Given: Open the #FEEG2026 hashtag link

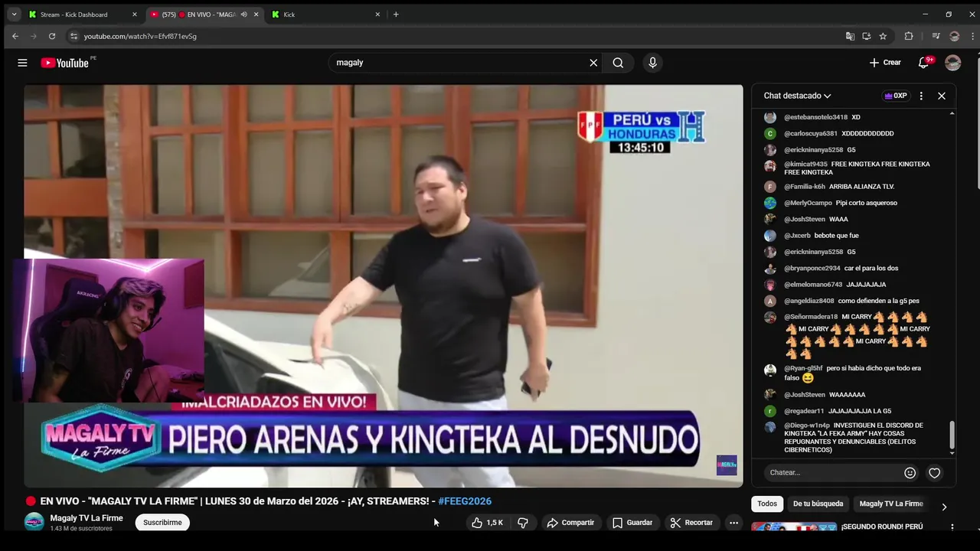Looking at the screenshot, I should [x=465, y=501].
